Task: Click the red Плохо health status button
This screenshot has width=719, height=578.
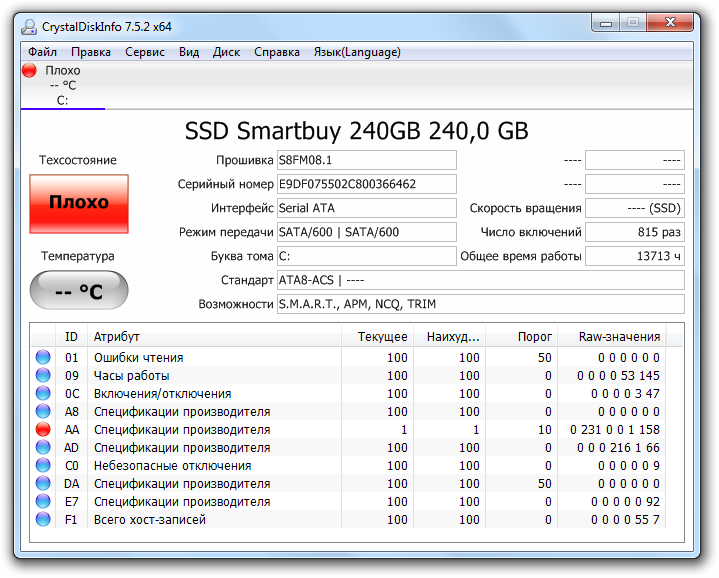Action: tap(79, 204)
